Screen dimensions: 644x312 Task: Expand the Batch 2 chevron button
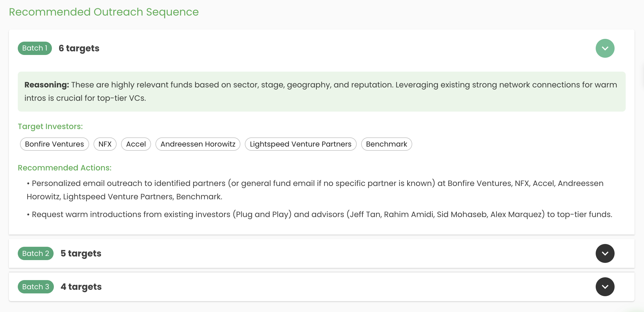pos(605,253)
